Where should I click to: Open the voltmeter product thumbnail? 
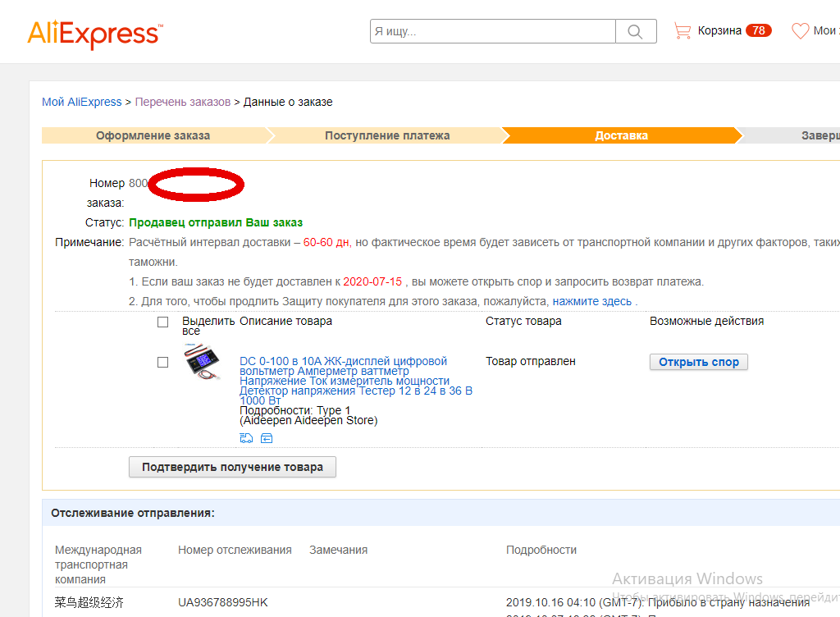203,362
